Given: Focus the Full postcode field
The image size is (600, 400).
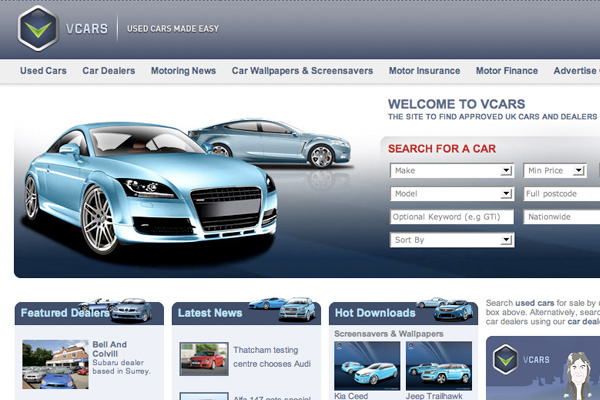Looking at the screenshot, I should coord(561,194).
